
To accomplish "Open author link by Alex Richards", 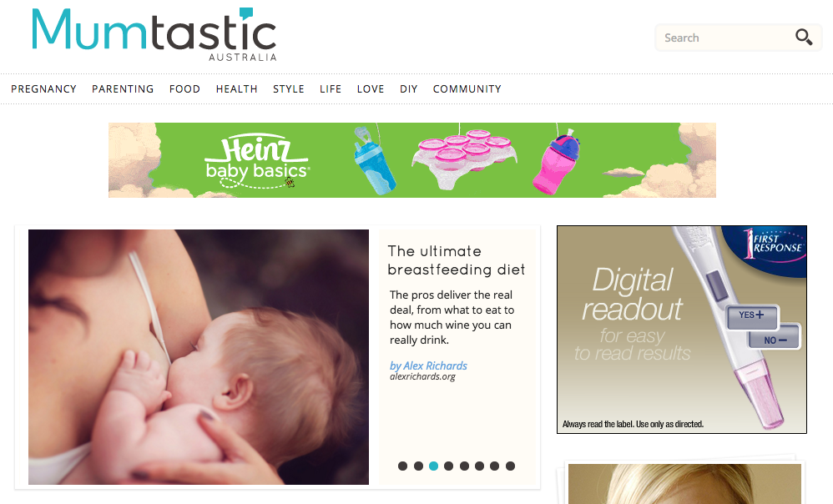I will click(x=428, y=366).
